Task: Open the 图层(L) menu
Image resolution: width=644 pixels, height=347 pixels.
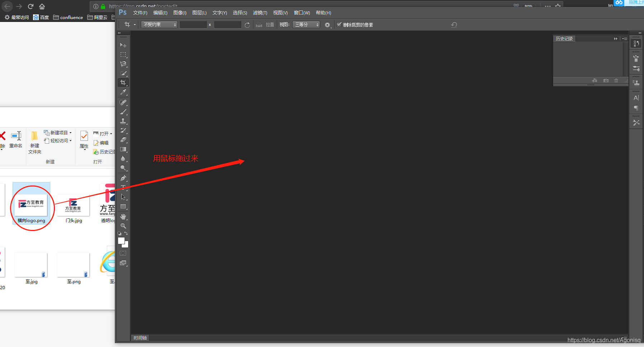Action: (x=199, y=13)
